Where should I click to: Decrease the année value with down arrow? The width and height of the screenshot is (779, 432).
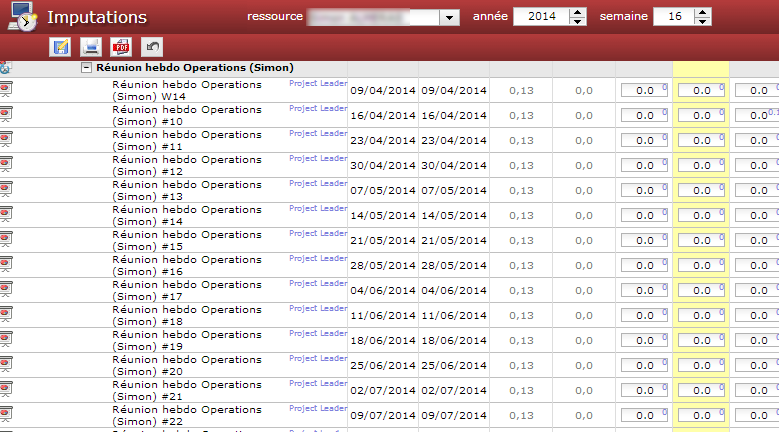pos(578,22)
